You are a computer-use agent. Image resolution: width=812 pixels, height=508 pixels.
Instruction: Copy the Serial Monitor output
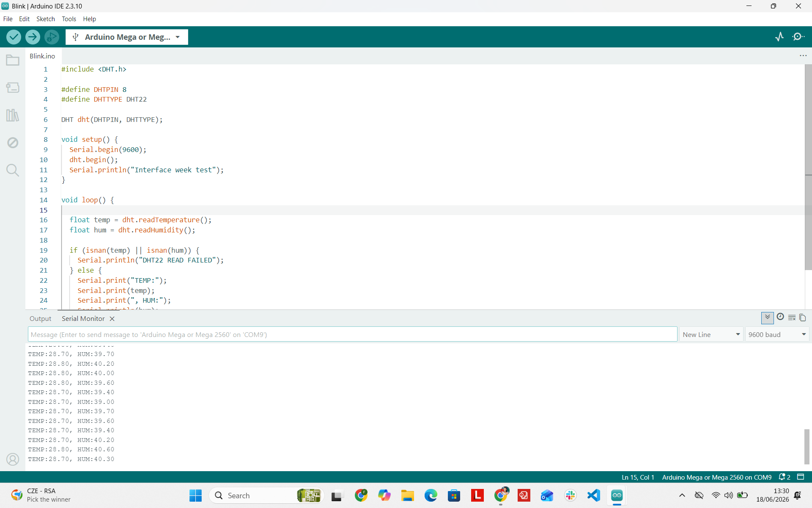tap(803, 317)
